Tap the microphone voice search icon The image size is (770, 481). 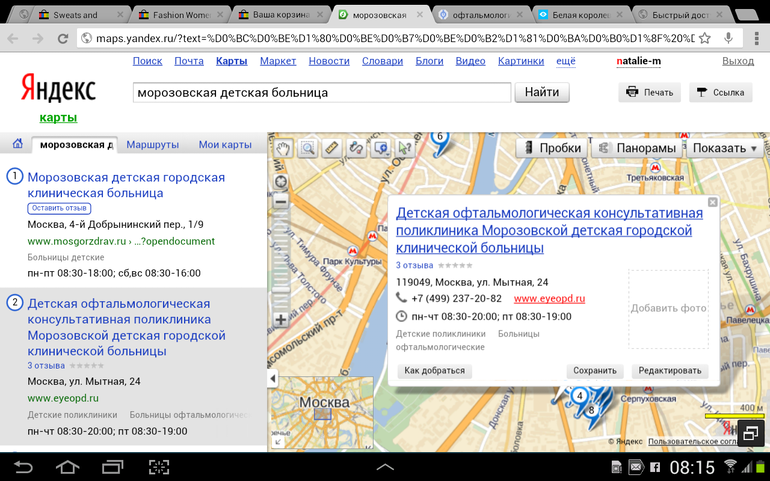(x=728, y=38)
